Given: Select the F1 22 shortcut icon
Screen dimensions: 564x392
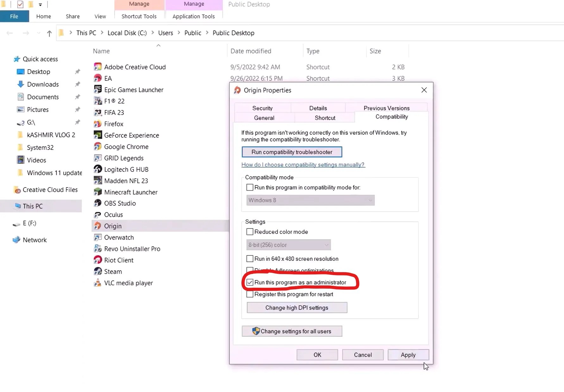Looking at the screenshot, I should [x=98, y=101].
